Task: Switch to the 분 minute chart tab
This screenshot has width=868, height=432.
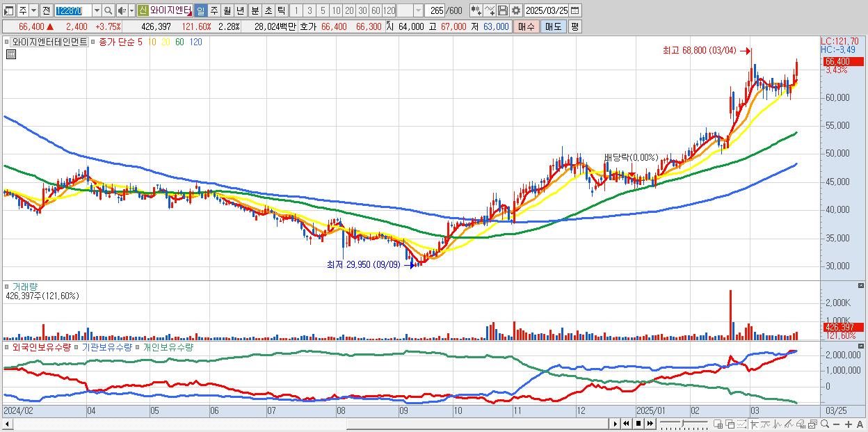Action: pos(255,10)
